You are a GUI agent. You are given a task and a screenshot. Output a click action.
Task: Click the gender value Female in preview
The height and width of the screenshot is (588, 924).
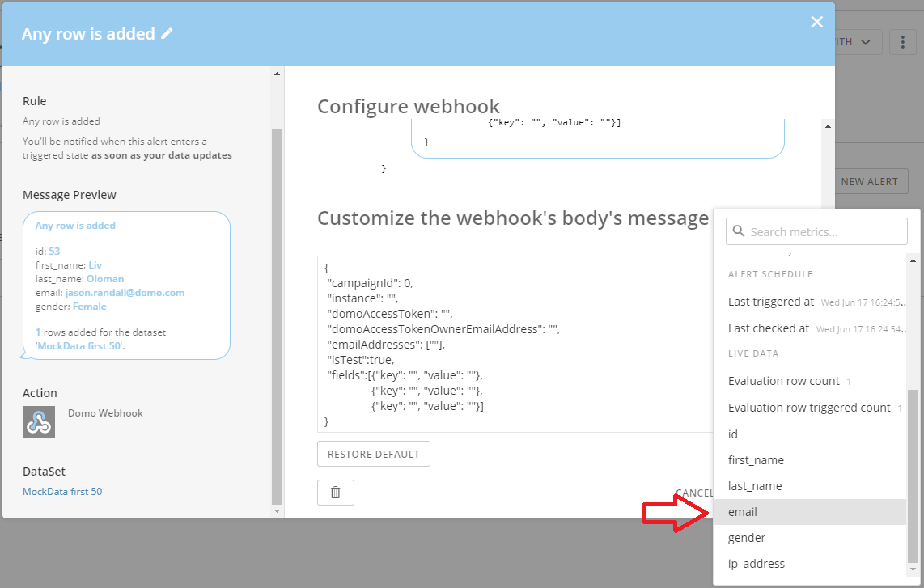point(90,307)
